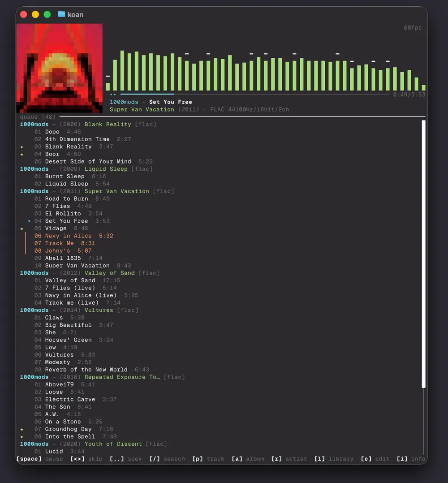Screen dimensions: 448x483
Task: Click the [,.] seek shortcut
Action: (125, 459)
